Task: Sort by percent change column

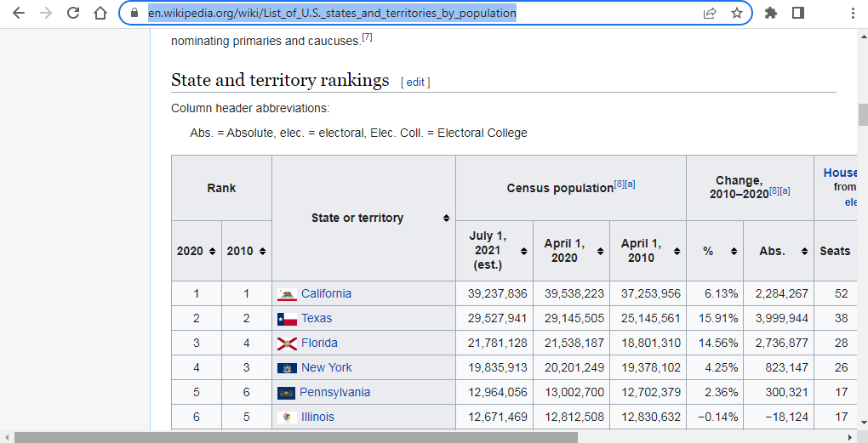Action: 714,251
